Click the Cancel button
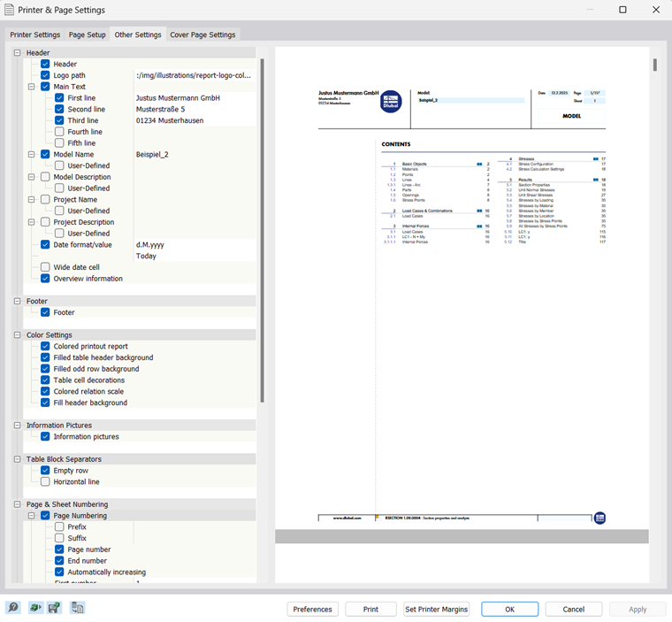This screenshot has width=672, height=622. (574, 609)
